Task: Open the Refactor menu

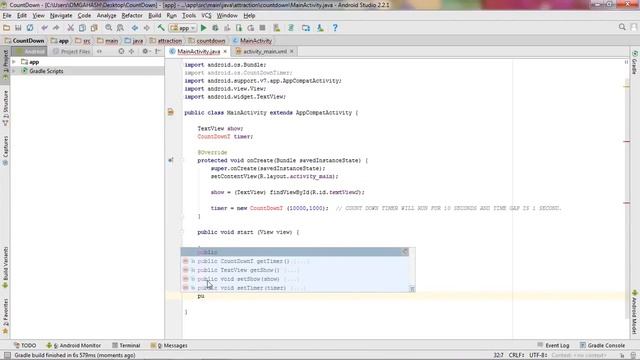Action: [132, 16]
